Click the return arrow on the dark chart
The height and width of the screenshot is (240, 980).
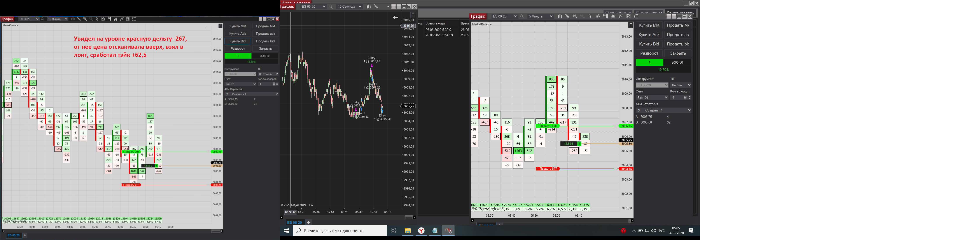395,17
